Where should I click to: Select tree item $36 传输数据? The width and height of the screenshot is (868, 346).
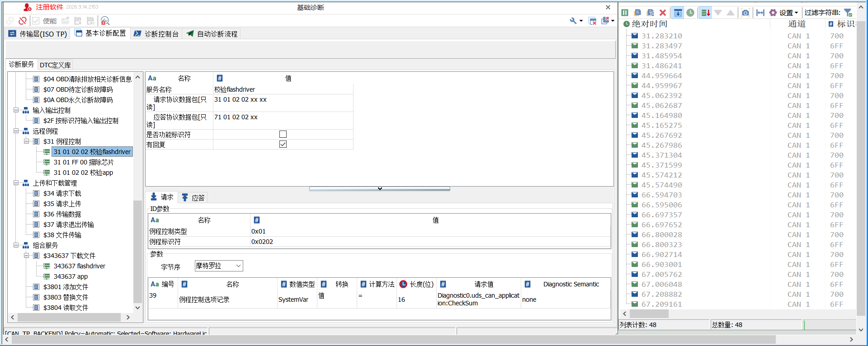tap(62, 214)
